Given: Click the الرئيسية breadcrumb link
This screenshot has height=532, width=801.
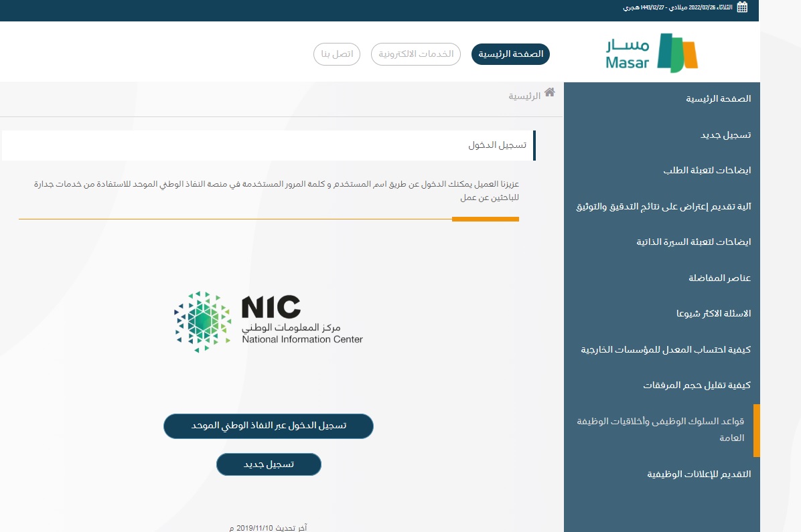Looking at the screenshot, I should pyautogui.click(x=524, y=96).
